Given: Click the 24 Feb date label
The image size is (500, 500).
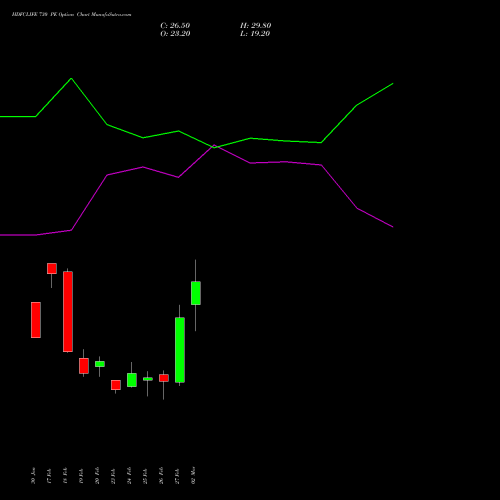Looking at the screenshot, I should pos(129,476).
